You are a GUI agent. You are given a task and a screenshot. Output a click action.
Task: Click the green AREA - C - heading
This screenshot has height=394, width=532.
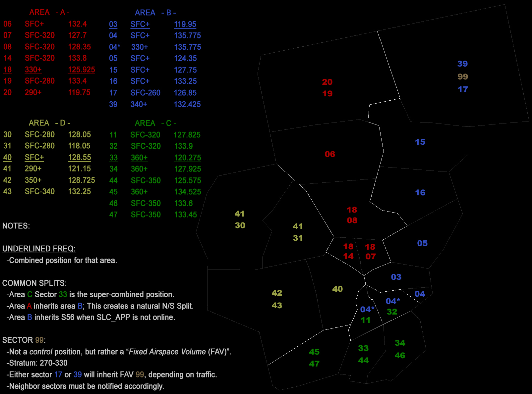(x=155, y=123)
